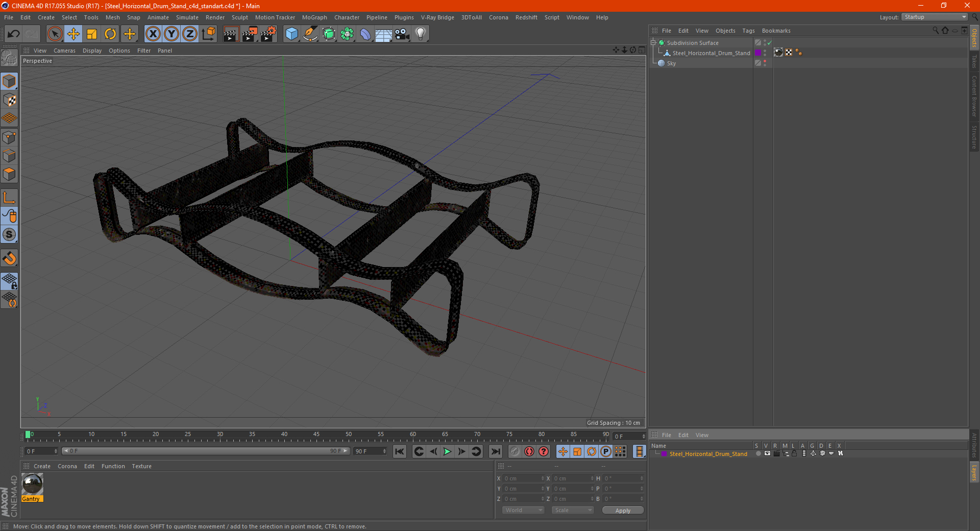Open the Content Browser side tab

(974, 96)
